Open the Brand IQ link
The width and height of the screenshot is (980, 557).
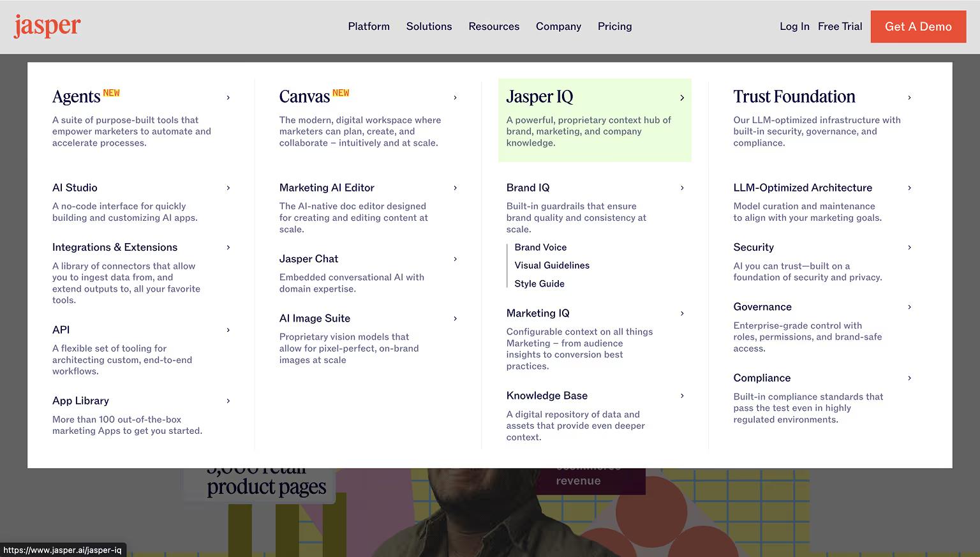pyautogui.click(x=528, y=188)
